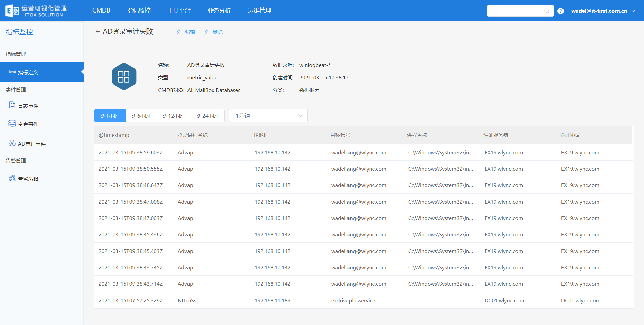The width and height of the screenshot is (644, 325).
Task: Click timestamp 2021-03-15T09:38:43.714Z
Action: 130,284
